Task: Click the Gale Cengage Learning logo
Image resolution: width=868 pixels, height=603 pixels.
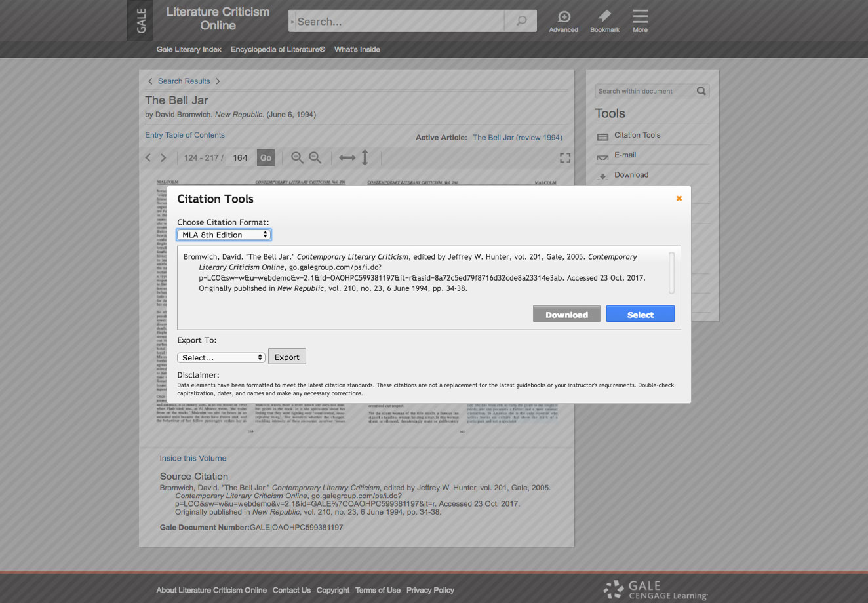Action: coord(656,589)
